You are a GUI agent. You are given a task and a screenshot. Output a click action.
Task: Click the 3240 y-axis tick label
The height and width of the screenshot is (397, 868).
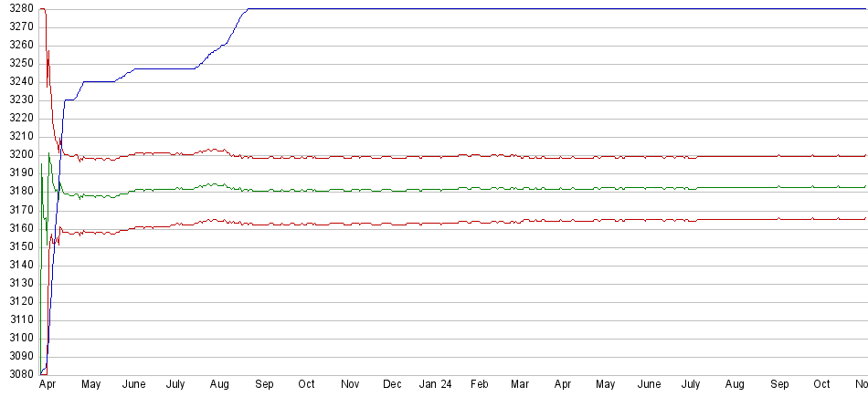tap(17, 82)
